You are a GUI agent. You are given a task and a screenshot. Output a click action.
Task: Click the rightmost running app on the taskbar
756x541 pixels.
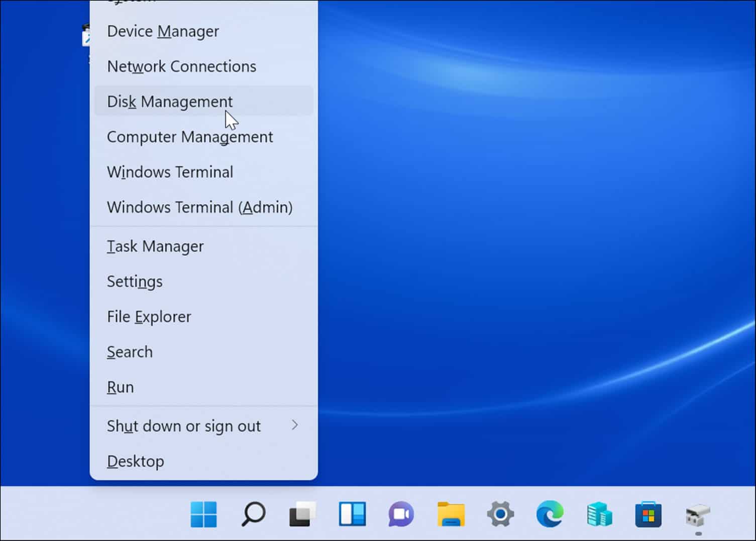(697, 514)
